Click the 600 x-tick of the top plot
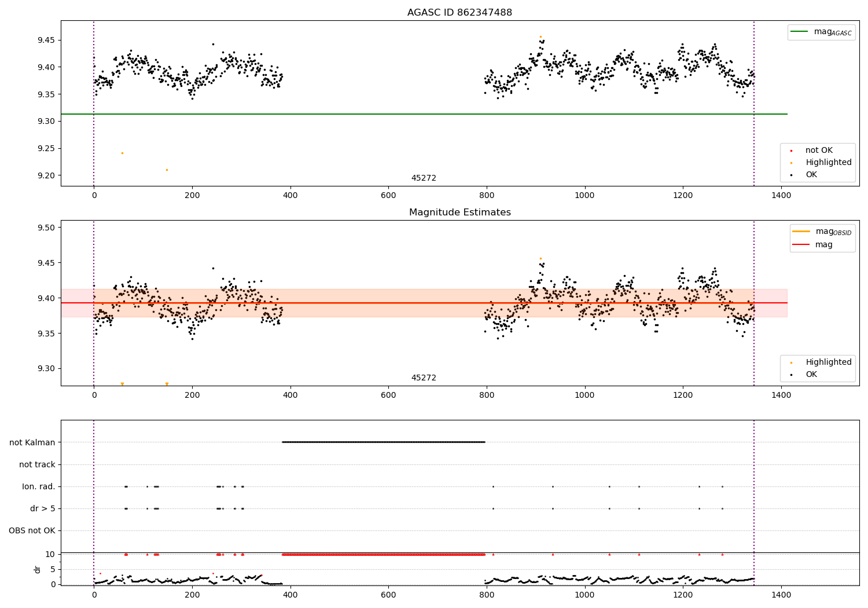 (388, 196)
